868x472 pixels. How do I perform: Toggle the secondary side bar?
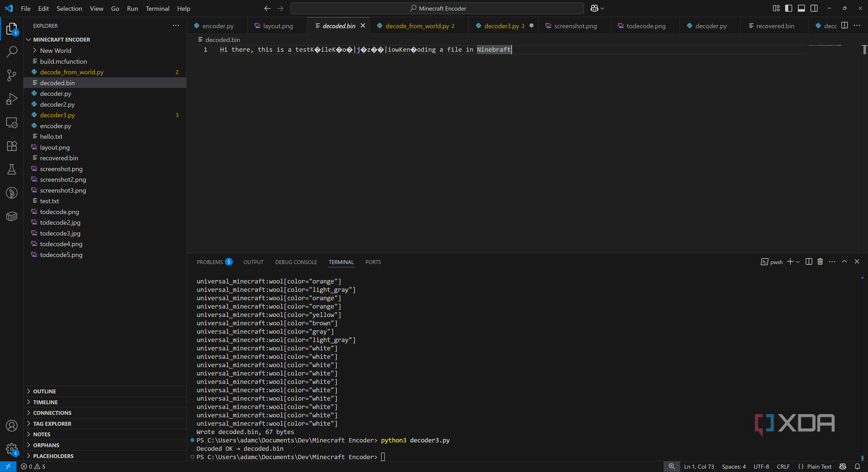(x=814, y=8)
